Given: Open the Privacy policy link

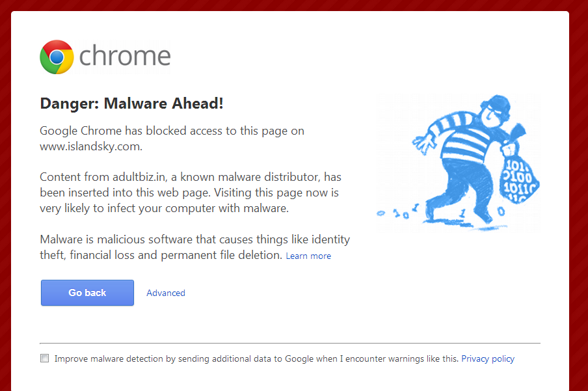Looking at the screenshot, I should tap(488, 358).
